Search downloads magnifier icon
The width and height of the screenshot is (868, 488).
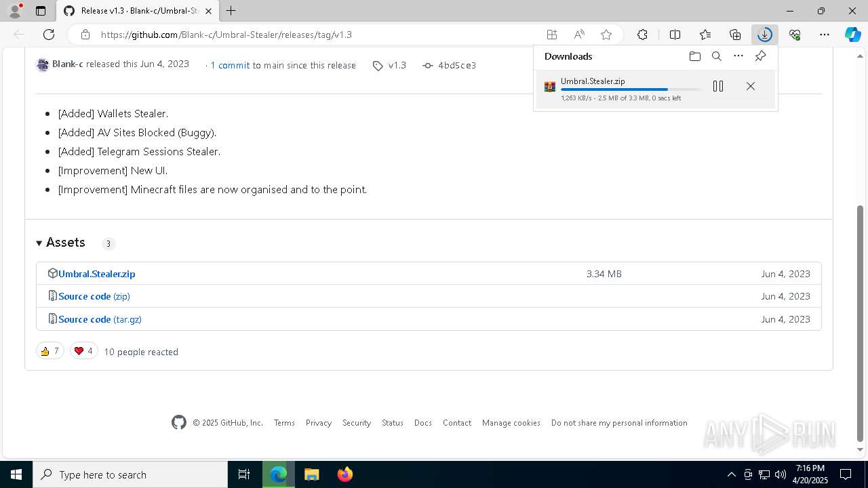click(x=716, y=56)
